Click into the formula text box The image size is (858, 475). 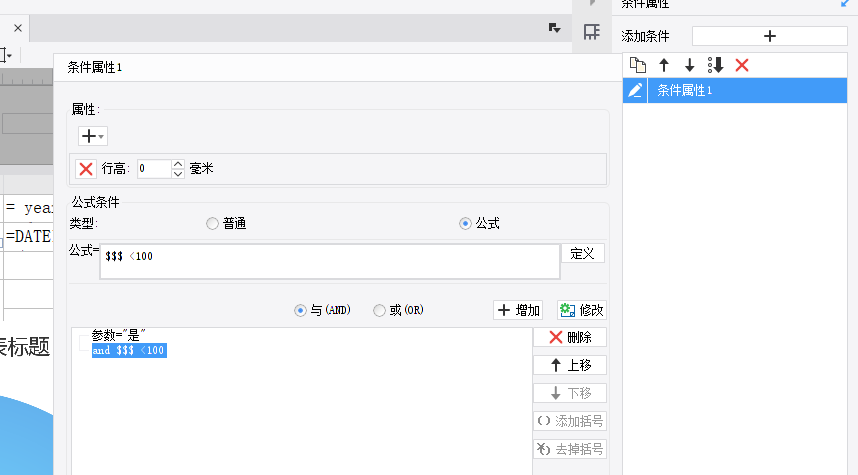point(330,262)
